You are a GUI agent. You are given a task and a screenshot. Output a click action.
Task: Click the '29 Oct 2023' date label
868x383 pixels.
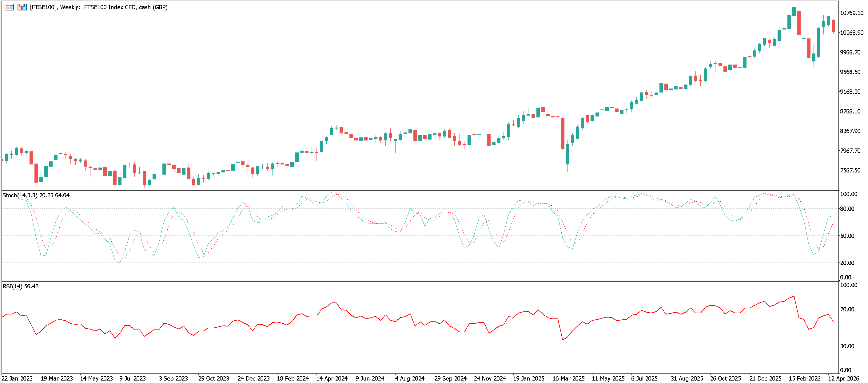[214, 379]
